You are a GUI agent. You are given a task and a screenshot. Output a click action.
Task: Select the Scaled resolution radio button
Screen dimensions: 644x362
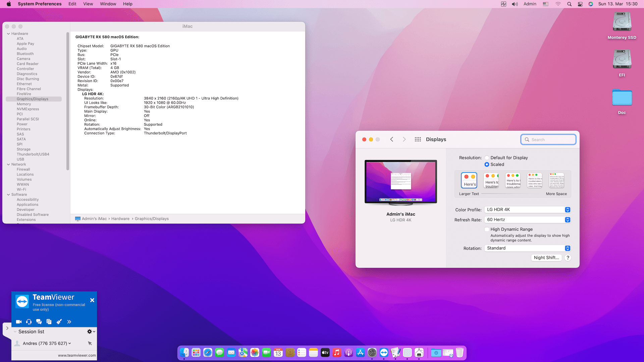click(487, 165)
